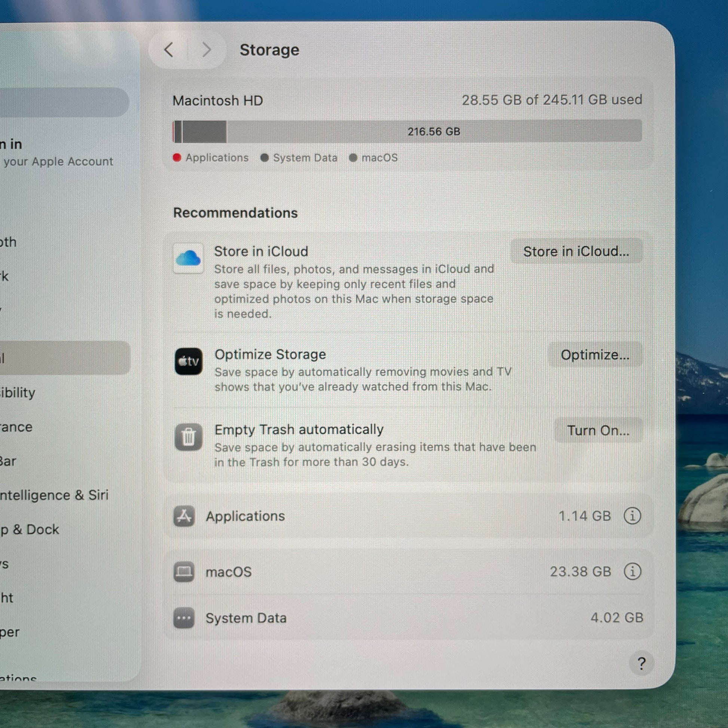The width and height of the screenshot is (728, 728).
Task: Click the trash can icon
Action: (188, 437)
